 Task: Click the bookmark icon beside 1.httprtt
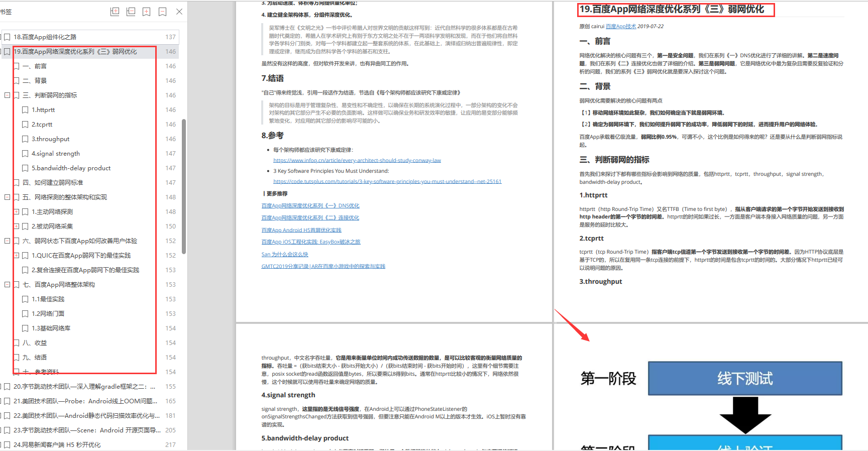[x=25, y=110]
